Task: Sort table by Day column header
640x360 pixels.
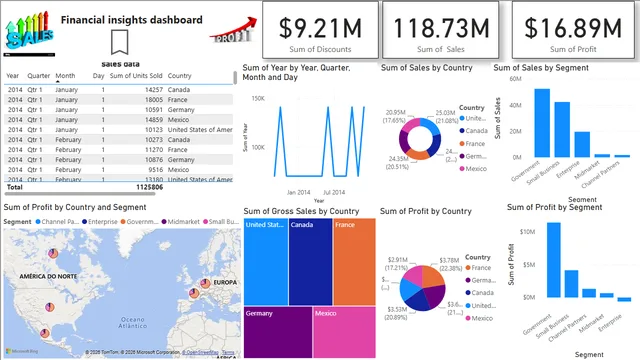Action: pos(98,76)
